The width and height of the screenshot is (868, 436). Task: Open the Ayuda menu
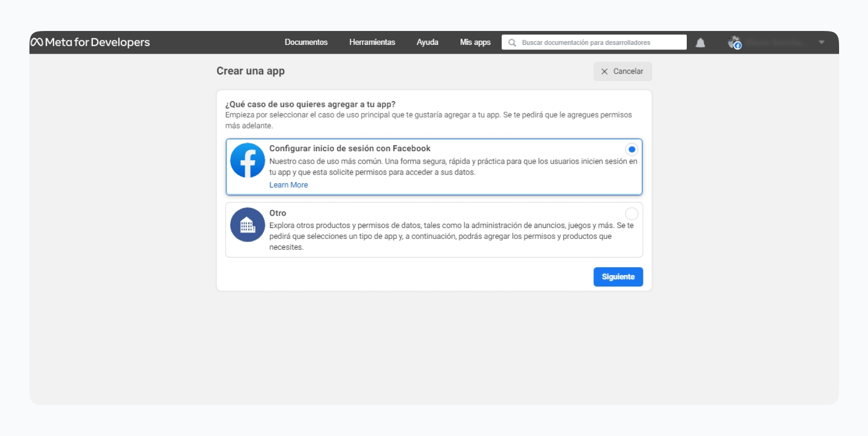point(428,42)
